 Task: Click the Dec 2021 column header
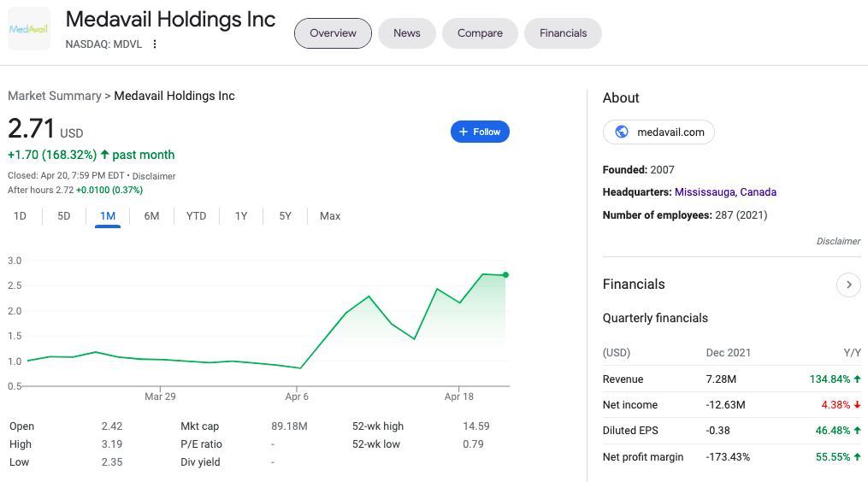(728, 352)
